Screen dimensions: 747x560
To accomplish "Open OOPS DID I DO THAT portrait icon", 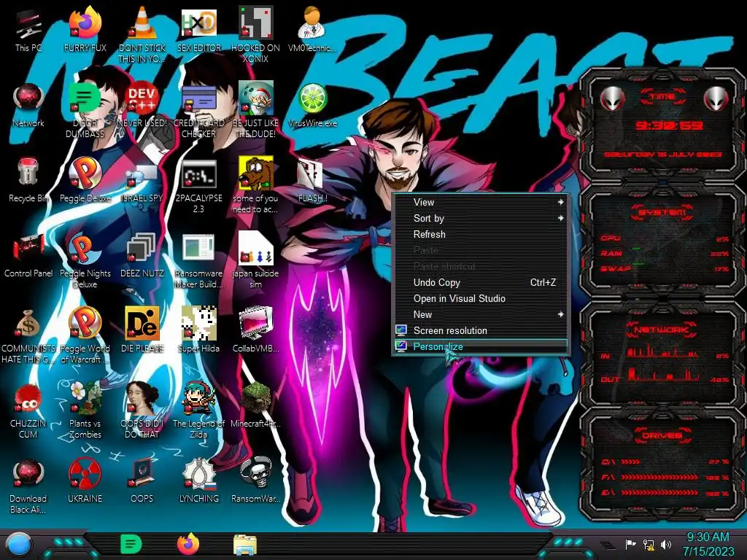I will tap(142, 411).
